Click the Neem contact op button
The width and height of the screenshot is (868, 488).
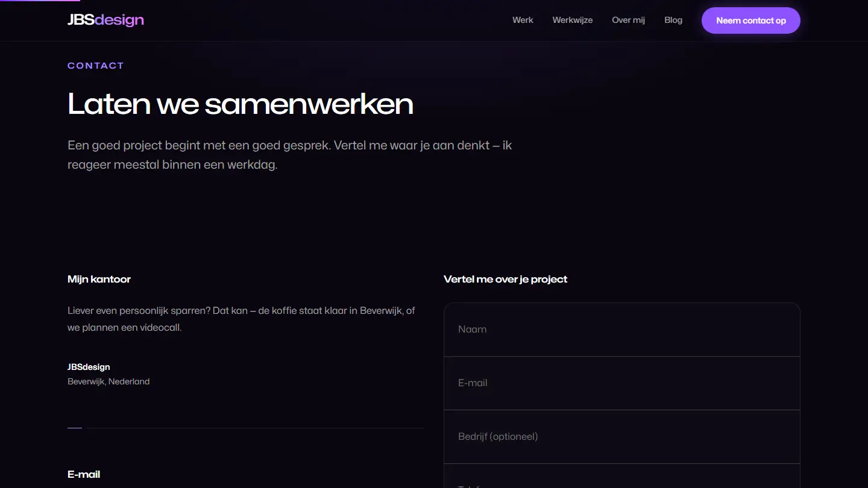[751, 20]
